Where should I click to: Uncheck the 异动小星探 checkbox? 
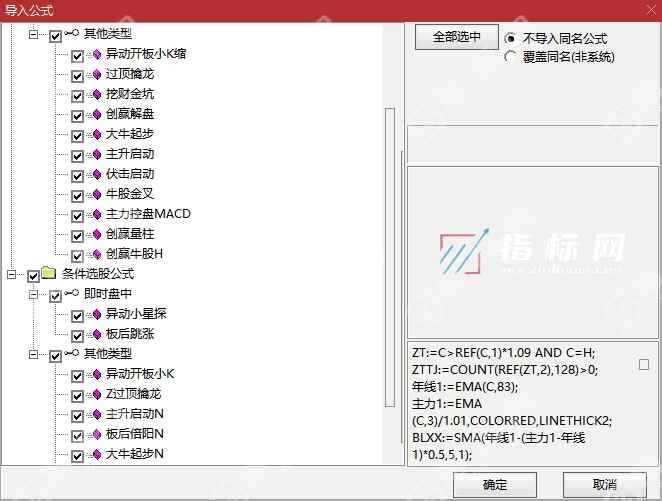tap(77, 315)
